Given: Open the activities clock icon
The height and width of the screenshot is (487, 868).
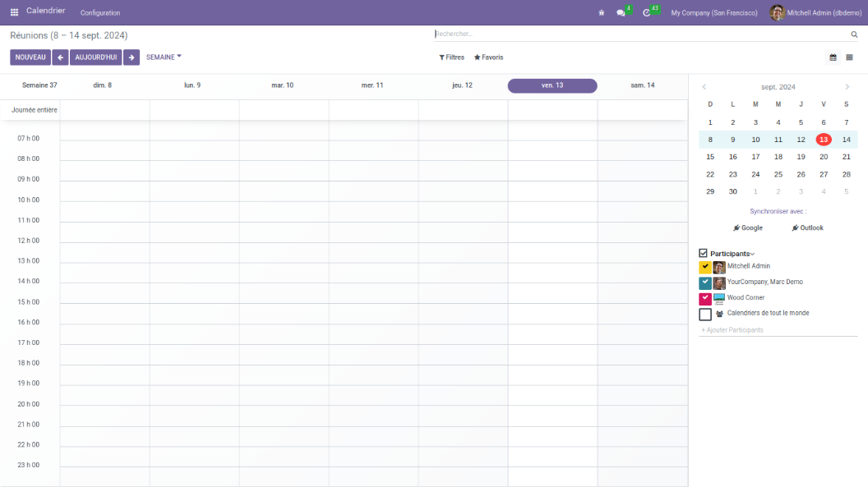Looking at the screenshot, I should 647,13.
